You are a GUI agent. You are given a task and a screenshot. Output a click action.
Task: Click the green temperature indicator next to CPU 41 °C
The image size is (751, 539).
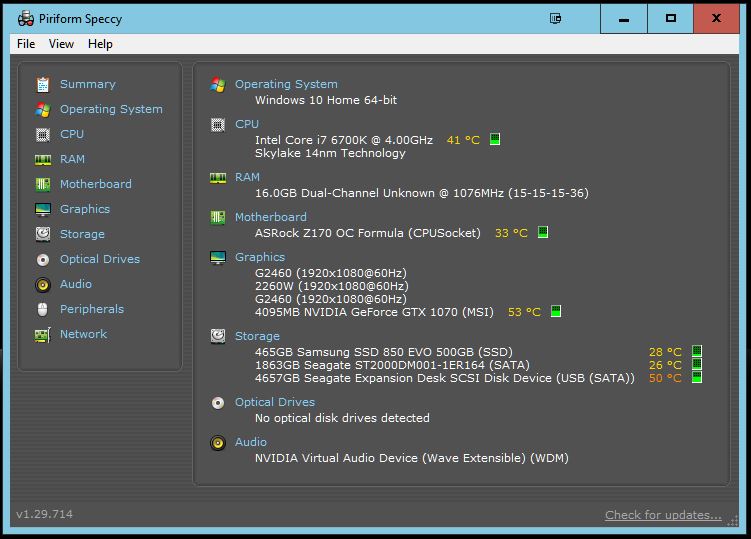[495, 139]
